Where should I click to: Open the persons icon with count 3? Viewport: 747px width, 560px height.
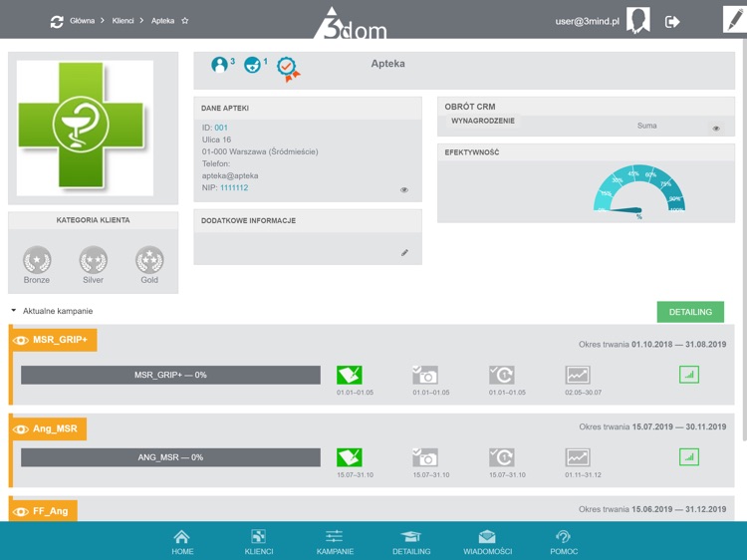(219, 65)
